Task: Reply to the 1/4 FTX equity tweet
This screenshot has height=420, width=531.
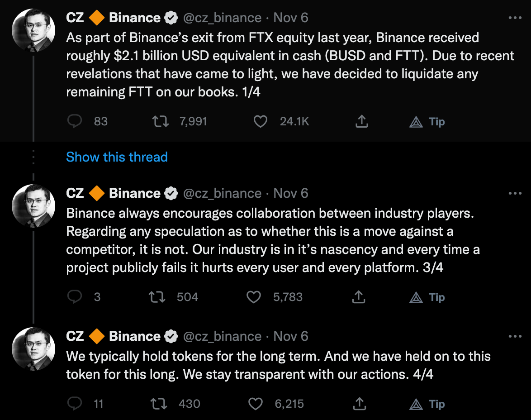Action: click(x=75, y=121)
